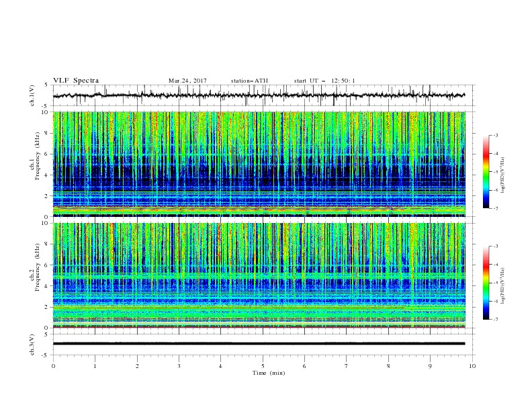The height and width of the screenshot is (411, 532).
Task: Click time axis tick label "4"
Action: (221, 366)
